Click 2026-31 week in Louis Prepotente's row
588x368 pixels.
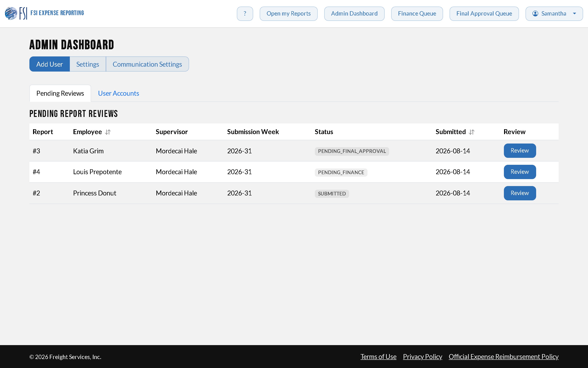click(239, 172)
